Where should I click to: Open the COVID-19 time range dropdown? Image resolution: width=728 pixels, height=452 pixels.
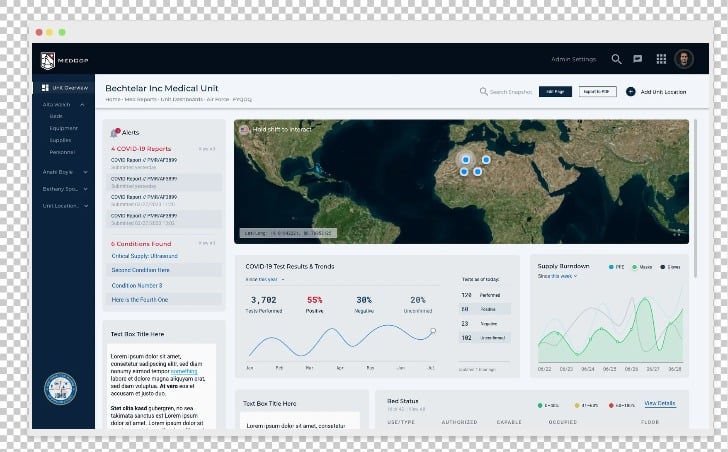click(265, 279)
